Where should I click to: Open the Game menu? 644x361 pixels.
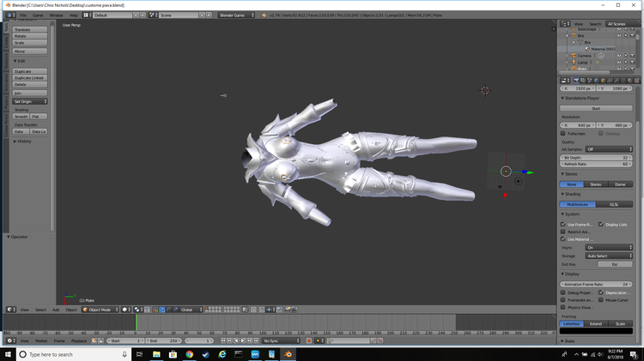(x=38, y=15)
